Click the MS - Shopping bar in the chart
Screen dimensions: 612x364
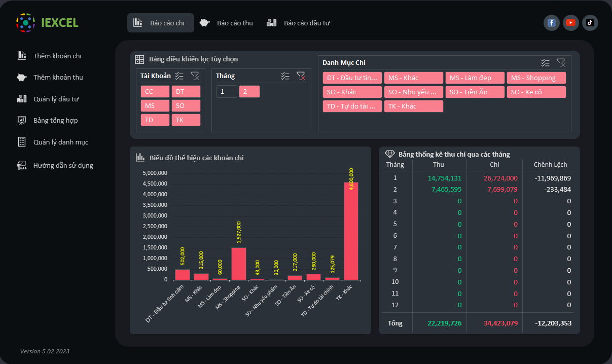[x=239, y=264]
